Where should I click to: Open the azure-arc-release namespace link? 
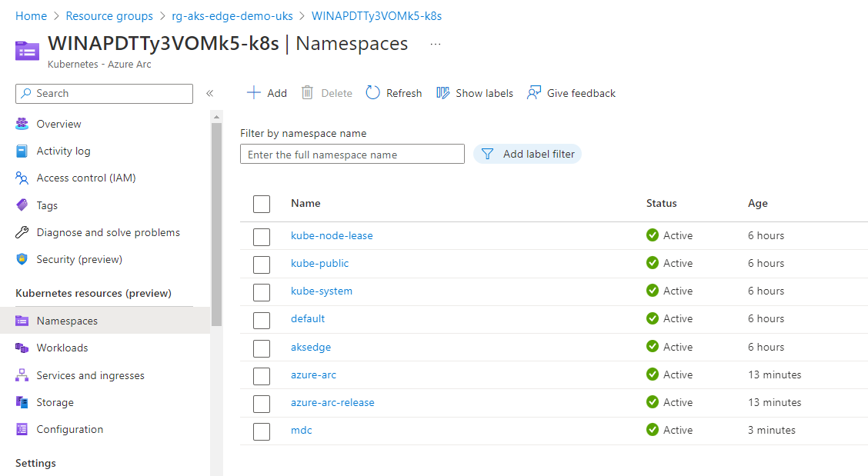(332, 402)
